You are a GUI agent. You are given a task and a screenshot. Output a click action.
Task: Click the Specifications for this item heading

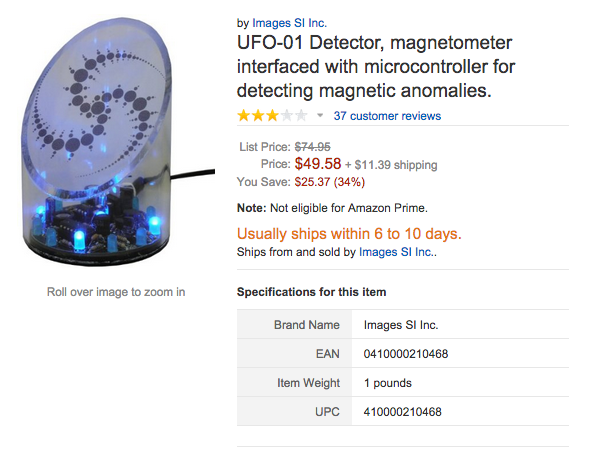(x=312, y=292)
